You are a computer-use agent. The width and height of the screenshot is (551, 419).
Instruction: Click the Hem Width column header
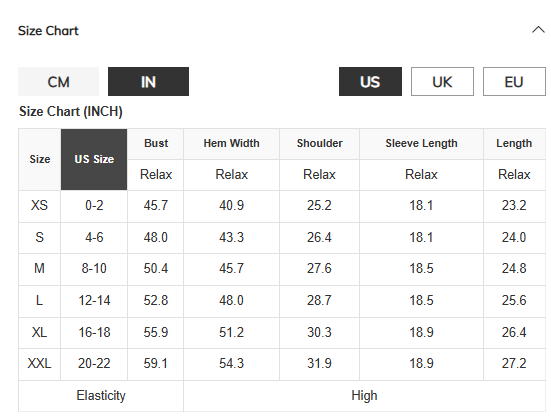coord(231,143)
